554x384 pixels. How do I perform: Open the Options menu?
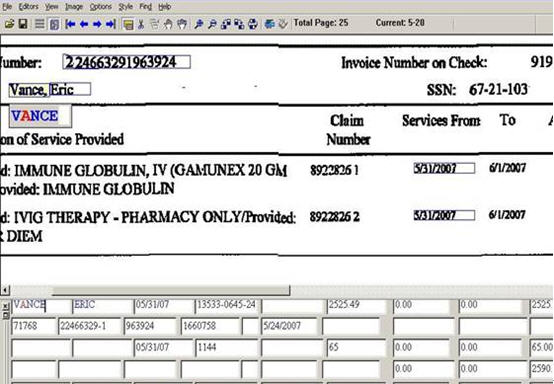pyautogui.click(x=101, y=7)
